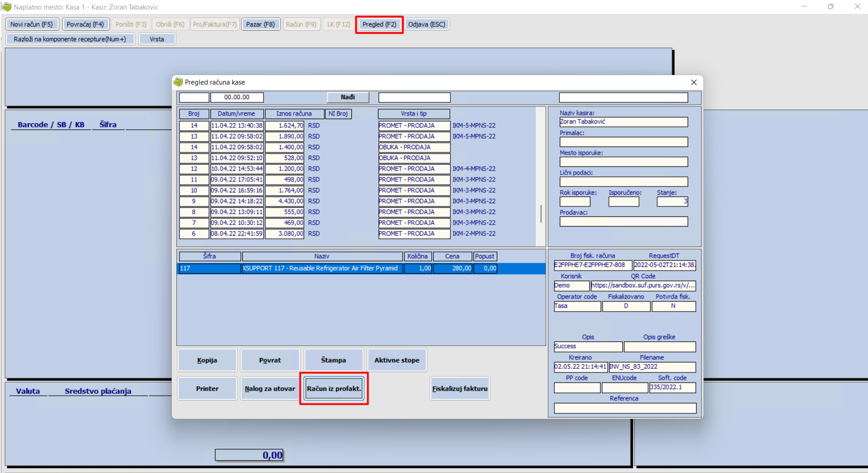
Task: Click the Mesto isporuke input field
Action: pos(624,162)
